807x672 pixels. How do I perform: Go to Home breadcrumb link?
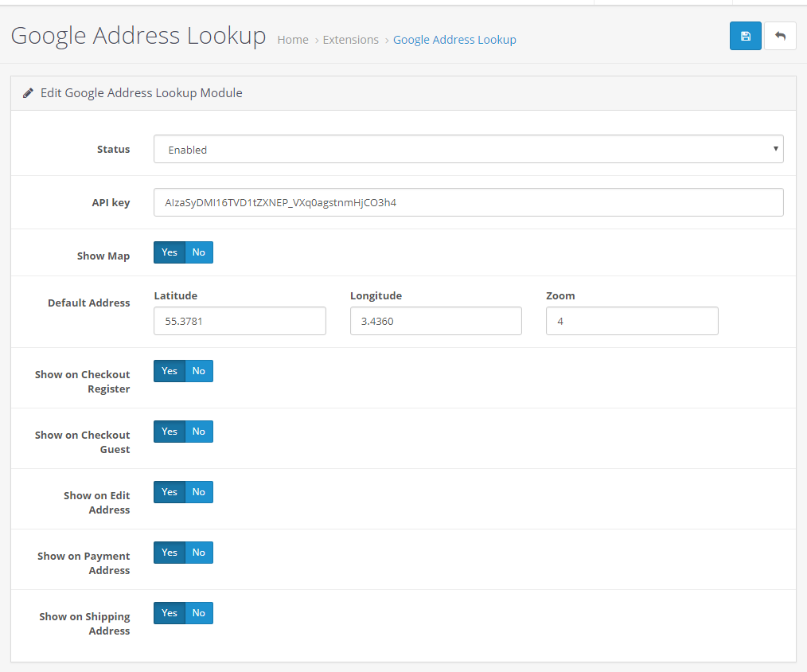click(x=293, y=40)
